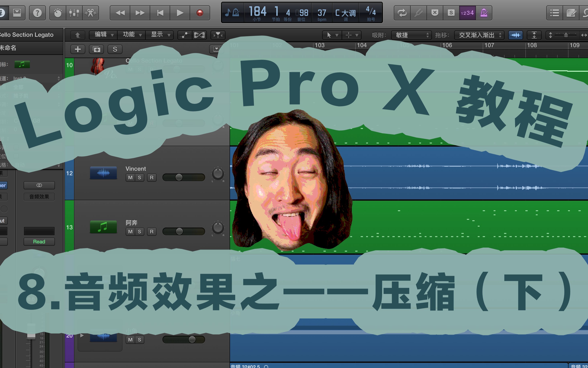Open List Editors button
Screen dimensions: 588x368
click(x=555, y=13)
